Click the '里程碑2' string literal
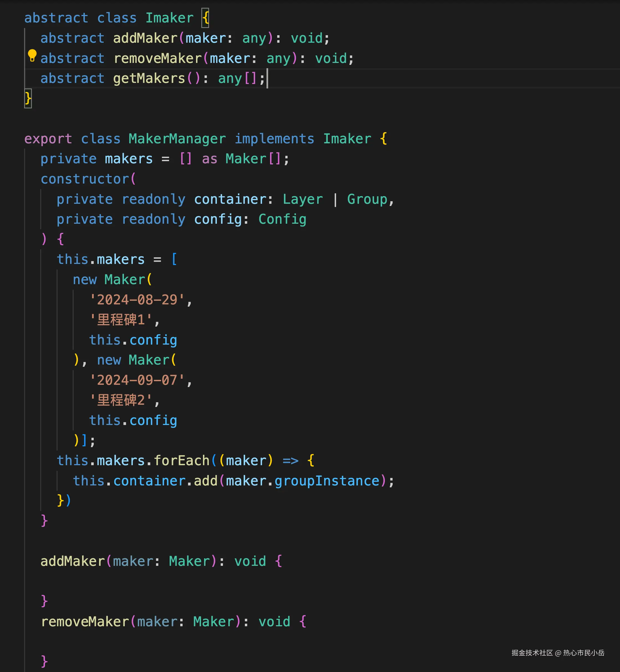Screen dimensions: 620x672 (x=121, y=400)
